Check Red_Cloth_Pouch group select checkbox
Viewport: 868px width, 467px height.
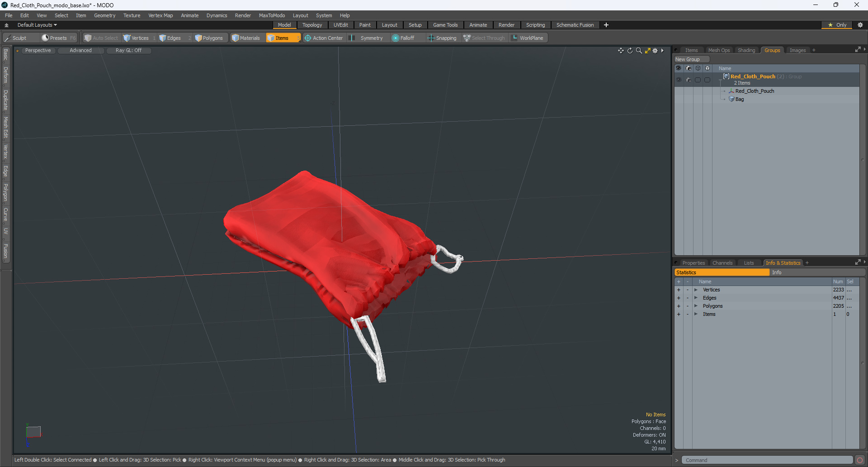pyautogui.click(x=698, y=80)
